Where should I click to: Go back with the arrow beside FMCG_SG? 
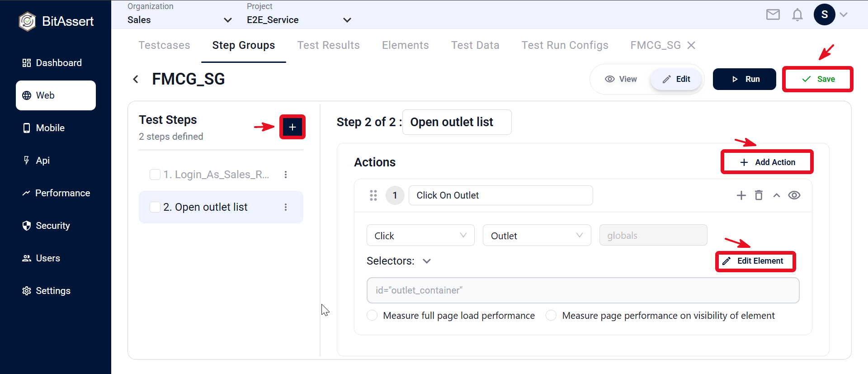pos(136,79)
